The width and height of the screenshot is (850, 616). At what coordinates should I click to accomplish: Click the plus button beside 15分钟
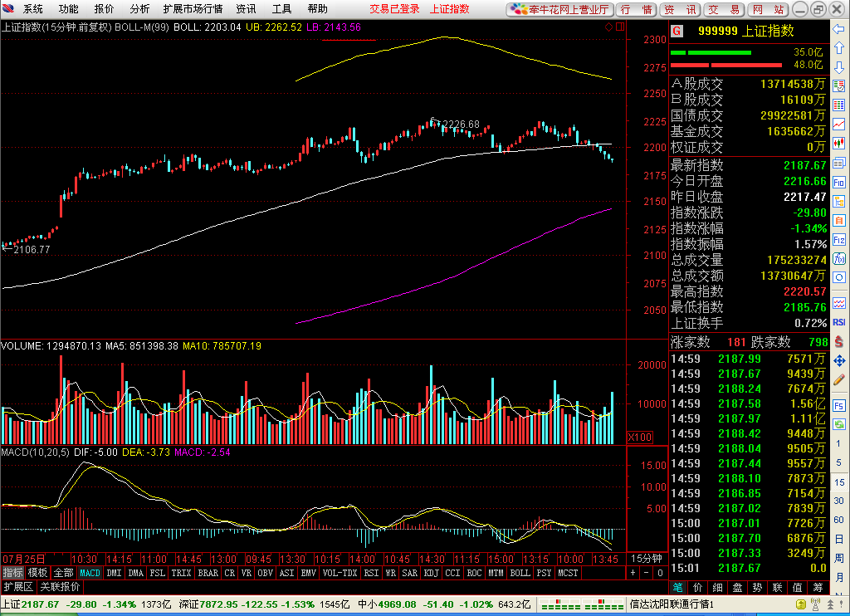633,573
